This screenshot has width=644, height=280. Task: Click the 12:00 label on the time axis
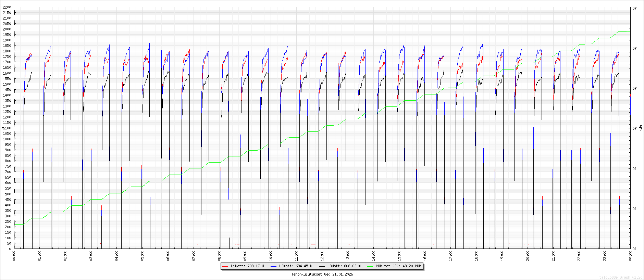click(322, 256)
